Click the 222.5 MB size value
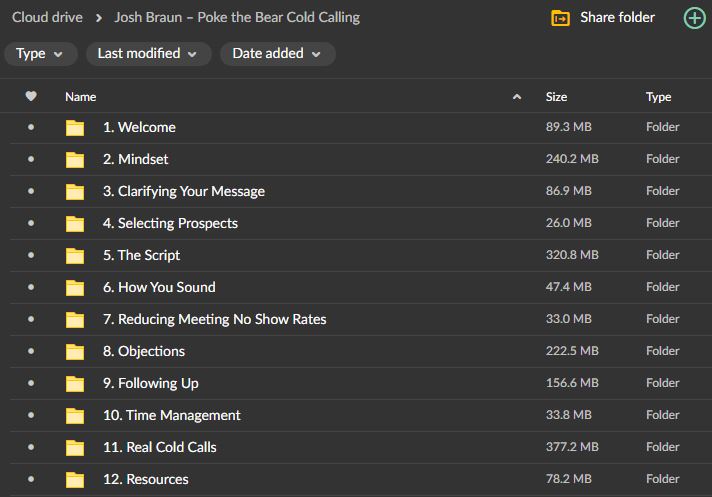Viewport: 712px width, 497px height. click(572, 350)
